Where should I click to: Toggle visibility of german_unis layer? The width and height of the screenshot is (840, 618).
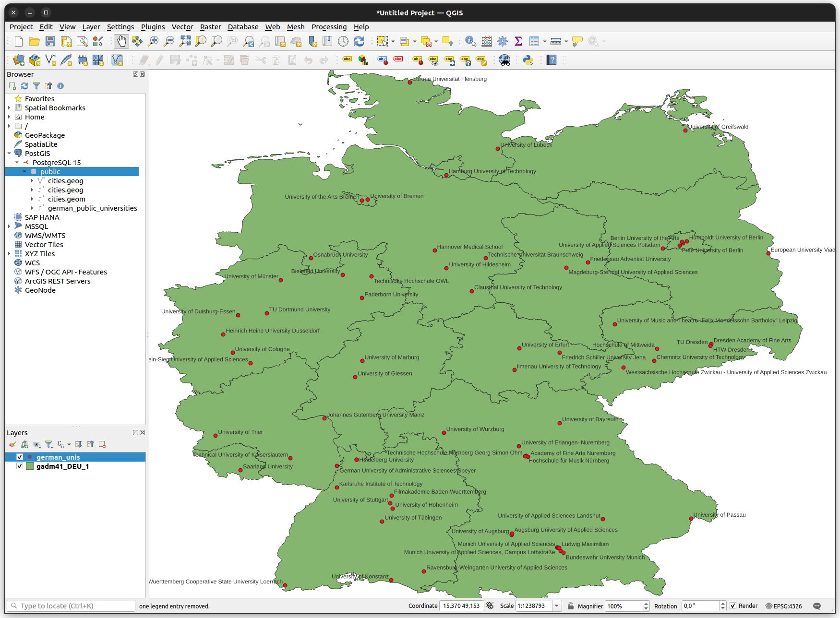coord(20,457)
